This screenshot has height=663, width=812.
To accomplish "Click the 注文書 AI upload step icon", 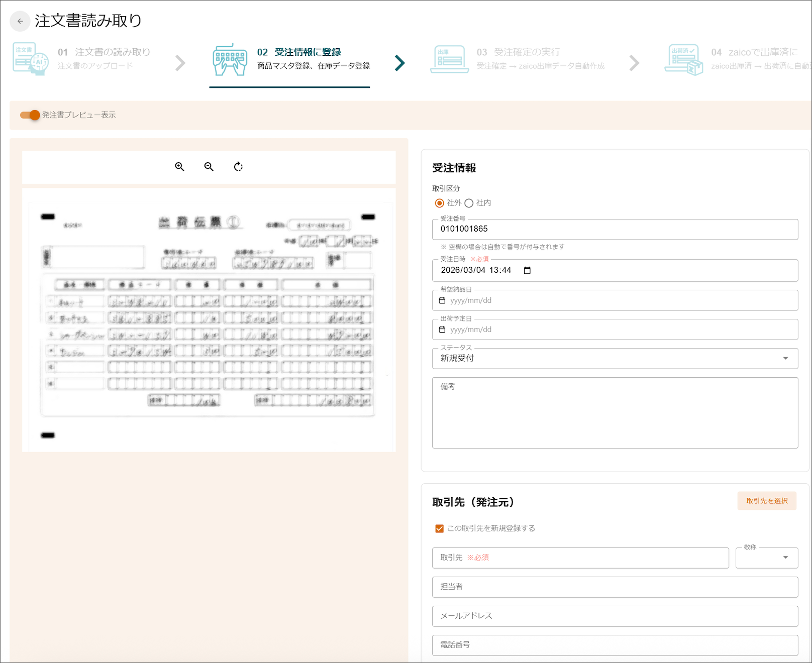I will 31,59.
